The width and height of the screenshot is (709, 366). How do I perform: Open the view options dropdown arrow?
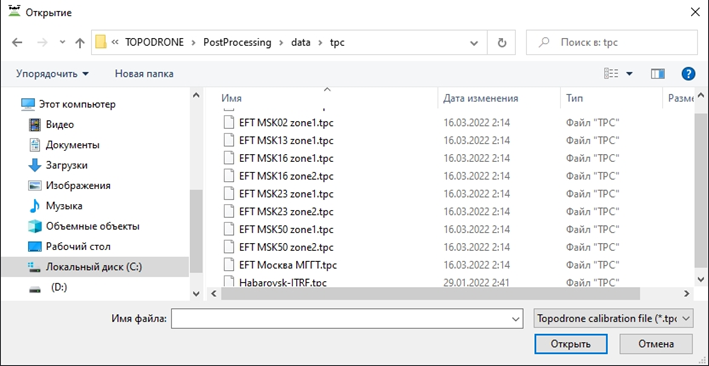pos(629,74)
